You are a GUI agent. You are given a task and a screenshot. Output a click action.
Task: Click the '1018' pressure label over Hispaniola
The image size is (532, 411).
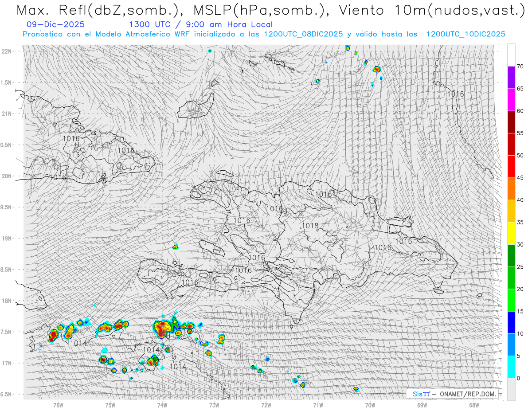click(x=310, y=226)
